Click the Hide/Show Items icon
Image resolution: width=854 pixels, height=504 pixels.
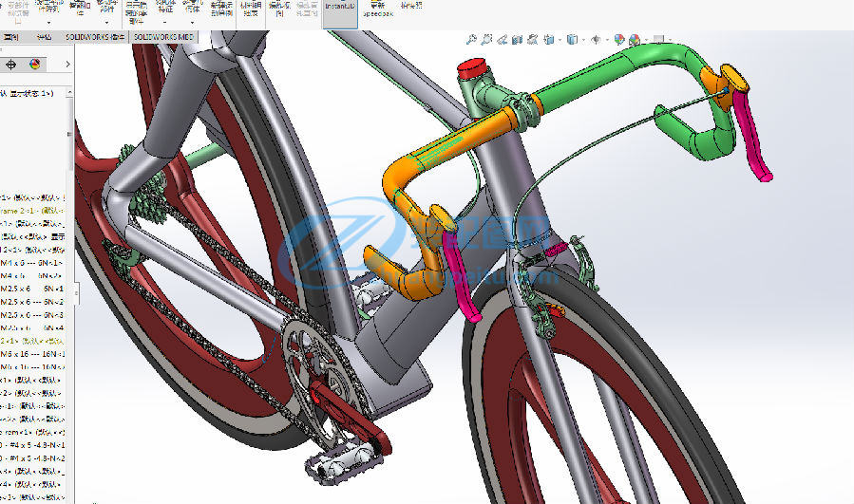pyautogui.click(x=596, y=39)
